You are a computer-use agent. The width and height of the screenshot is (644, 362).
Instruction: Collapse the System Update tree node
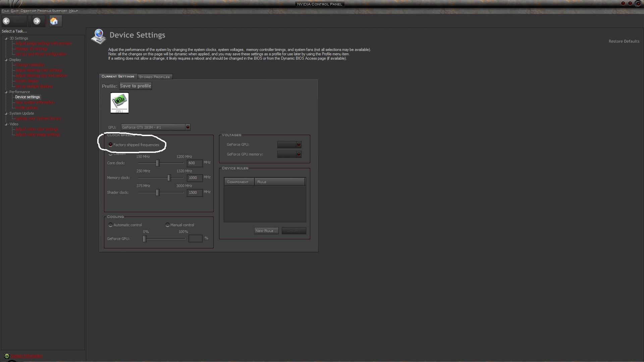[x=6, y=114]
